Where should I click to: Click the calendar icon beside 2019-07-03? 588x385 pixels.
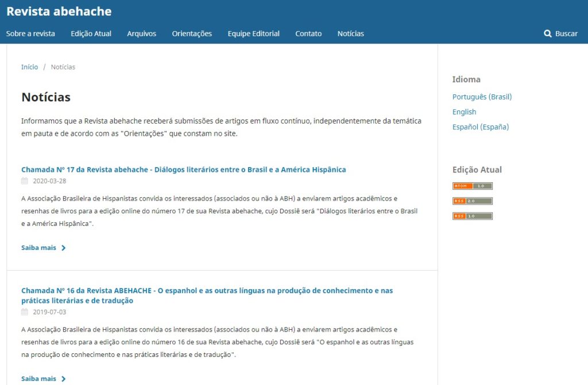click(25, 312)
